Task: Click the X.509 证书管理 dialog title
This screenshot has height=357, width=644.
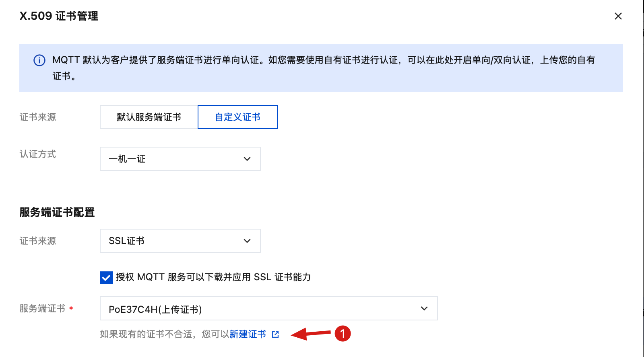Action: (59, 16)
